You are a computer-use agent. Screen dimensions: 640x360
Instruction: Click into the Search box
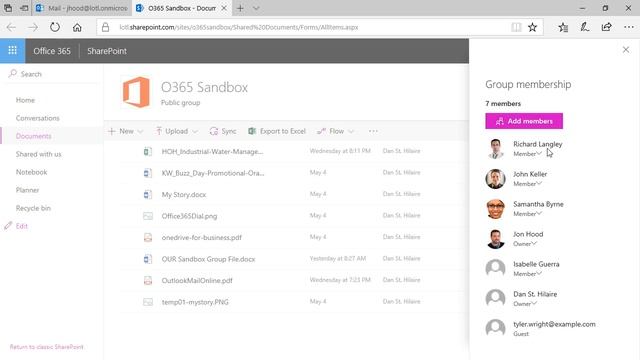click(x=51, y=74)
